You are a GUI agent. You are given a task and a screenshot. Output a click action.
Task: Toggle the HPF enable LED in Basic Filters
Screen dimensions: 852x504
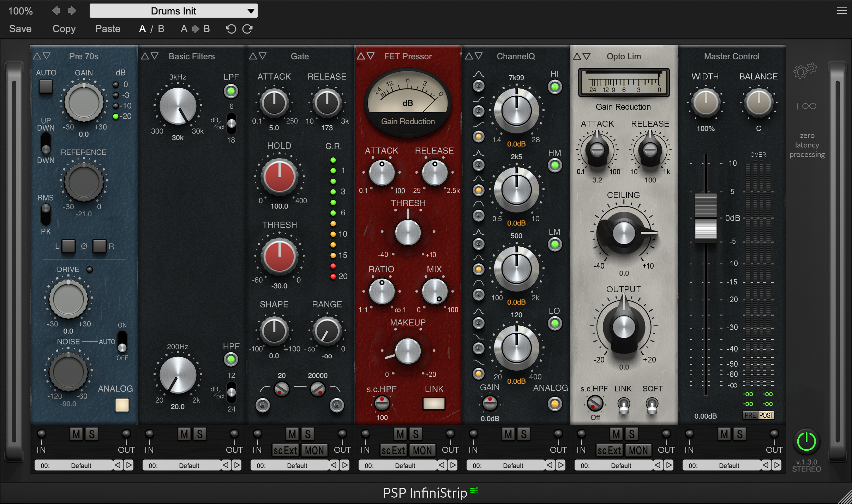pos(231,359)
